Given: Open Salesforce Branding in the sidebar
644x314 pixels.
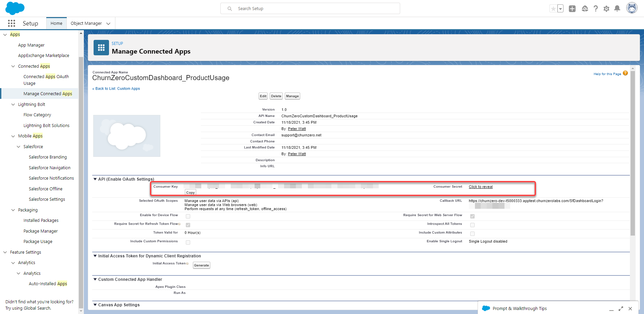Looking at the screenshot, I should pos(48,157).
